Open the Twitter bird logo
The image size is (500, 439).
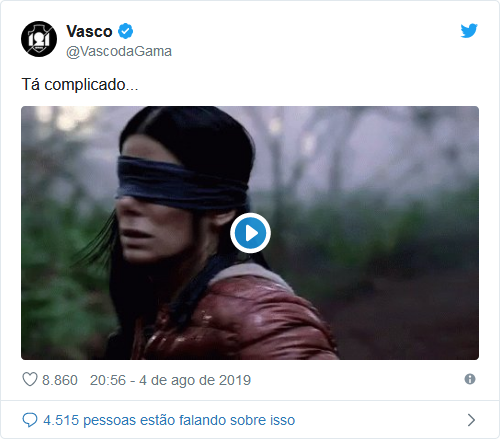pyautogui.click(x=469, y=31)
